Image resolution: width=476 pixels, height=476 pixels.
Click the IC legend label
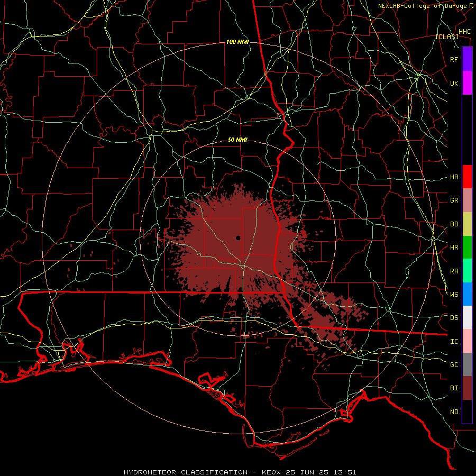[x=454, y=342]
